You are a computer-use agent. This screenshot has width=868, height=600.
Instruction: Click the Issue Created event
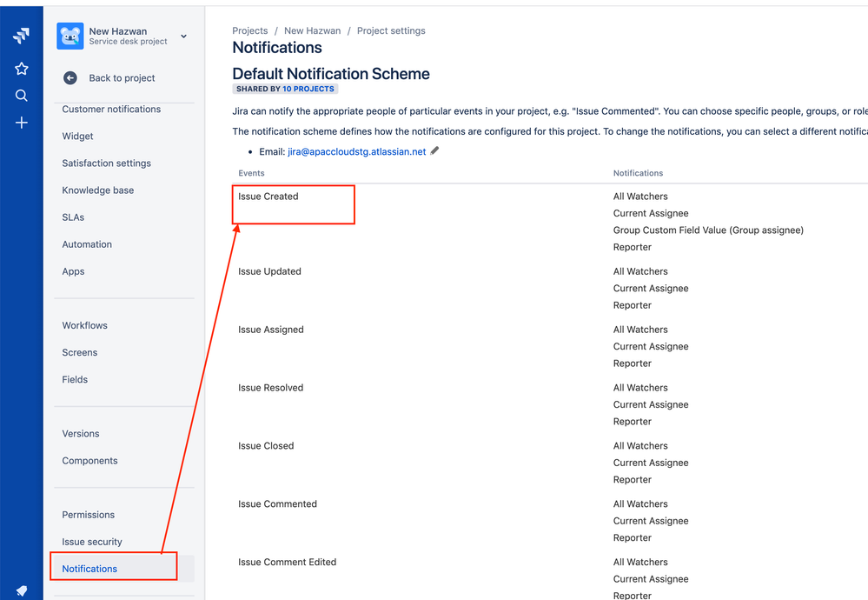268,197
